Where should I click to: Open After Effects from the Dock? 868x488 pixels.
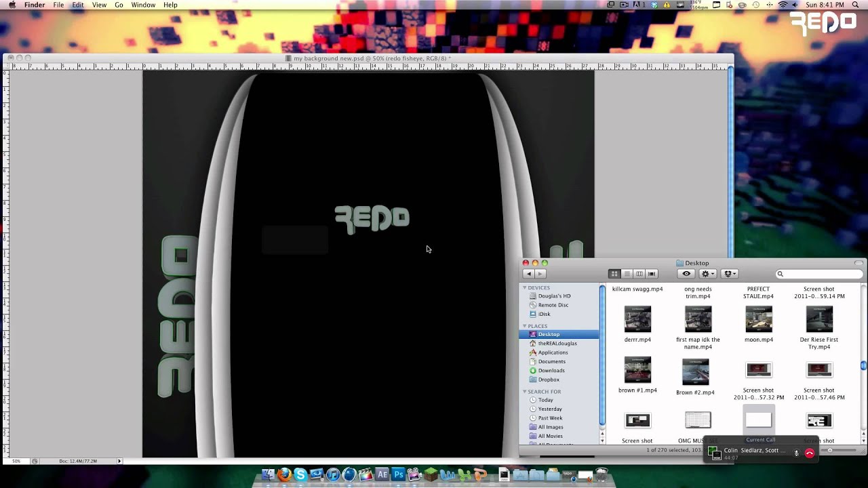point(382,474)
